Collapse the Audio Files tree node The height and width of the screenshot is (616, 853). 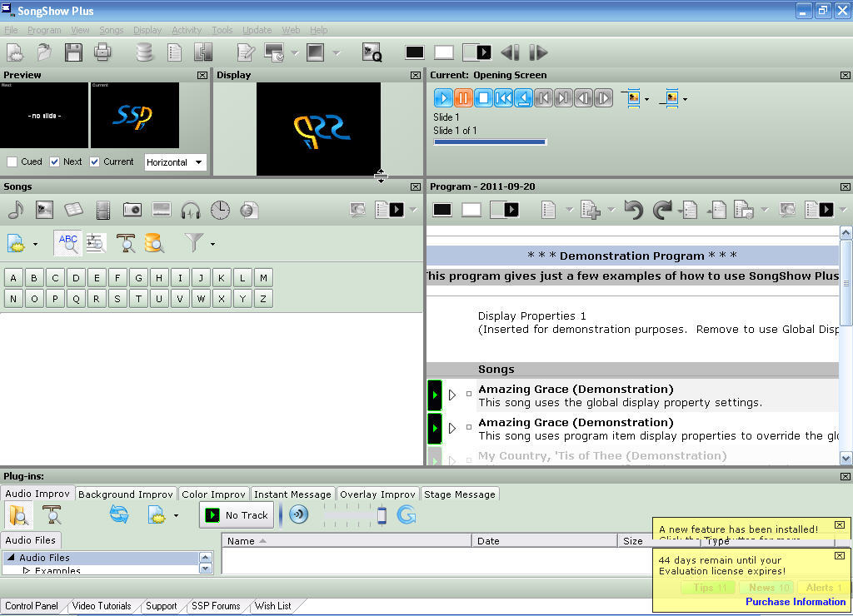coord(11,557)
